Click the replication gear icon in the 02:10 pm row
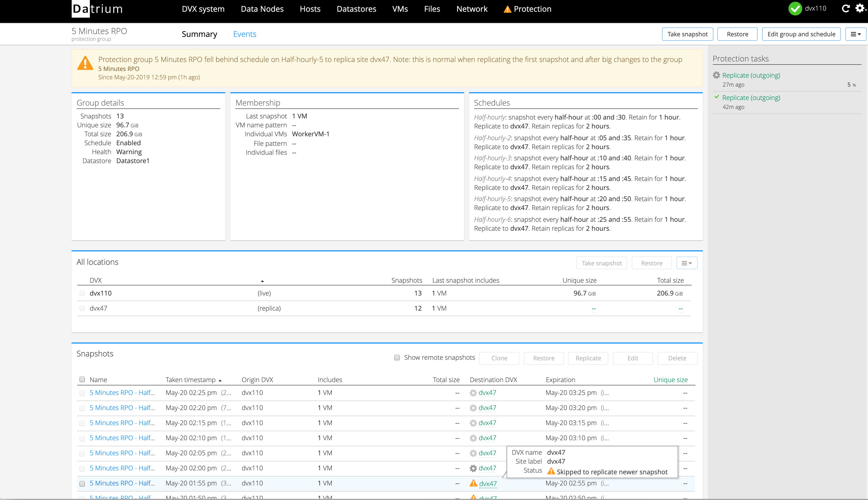 coord(473,438)
